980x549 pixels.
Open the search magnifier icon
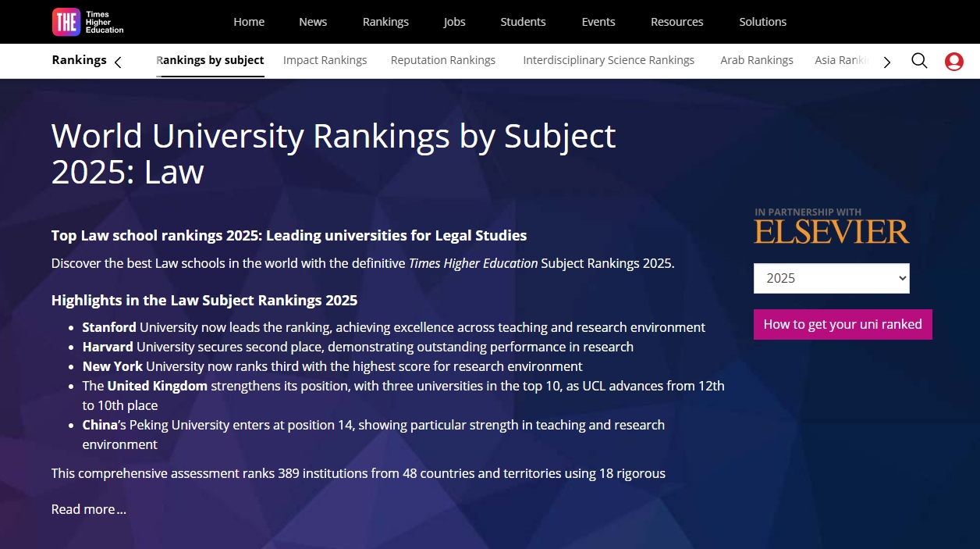point(919,61)
